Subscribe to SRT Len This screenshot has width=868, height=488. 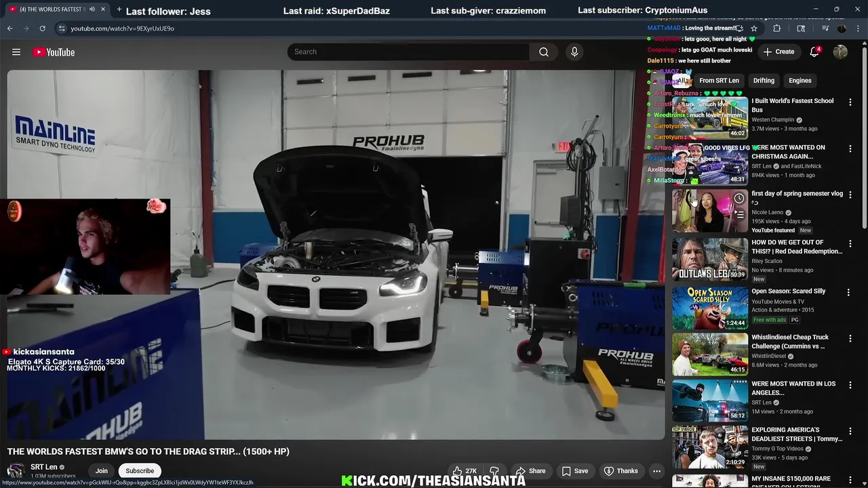click(140, 471)
